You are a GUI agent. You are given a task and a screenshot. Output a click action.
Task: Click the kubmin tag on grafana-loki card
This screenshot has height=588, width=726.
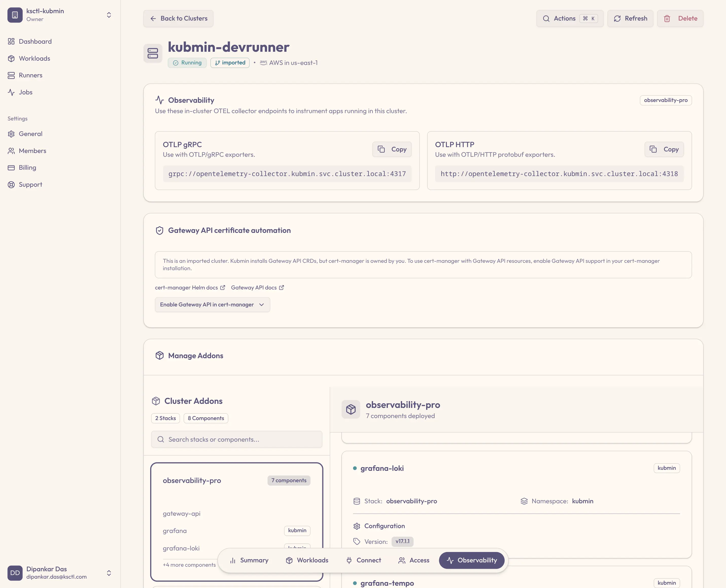(x=666, y=468)
